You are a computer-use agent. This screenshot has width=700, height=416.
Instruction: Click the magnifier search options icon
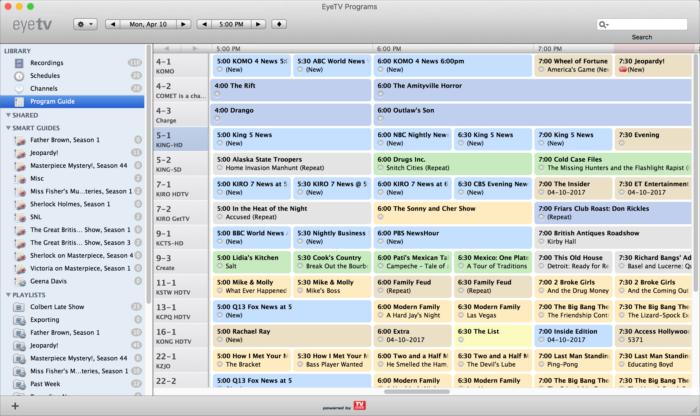(x=603, y=25)
